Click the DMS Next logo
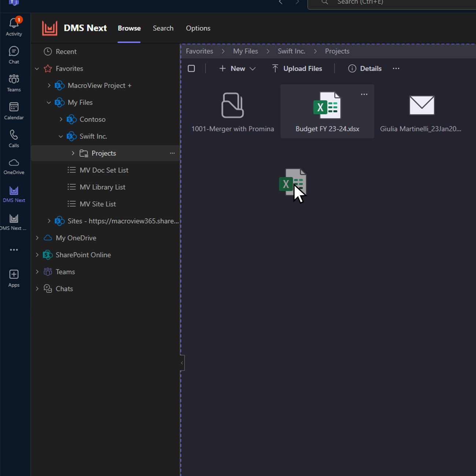 click(x=50, y=28)
